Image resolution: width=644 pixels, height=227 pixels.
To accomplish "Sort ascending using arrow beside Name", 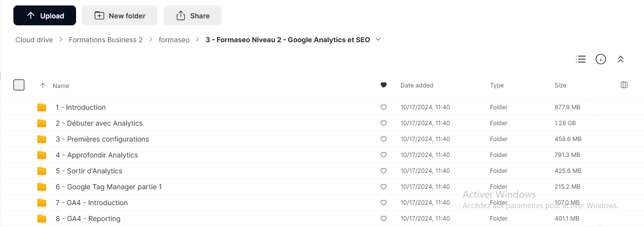I will click(42, 85).
